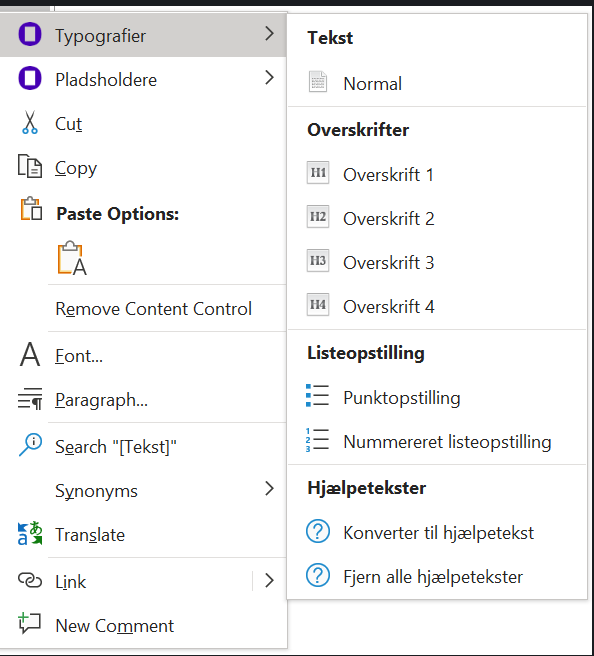
Task: Click the Translate language icon
Action: coord(30,533)
